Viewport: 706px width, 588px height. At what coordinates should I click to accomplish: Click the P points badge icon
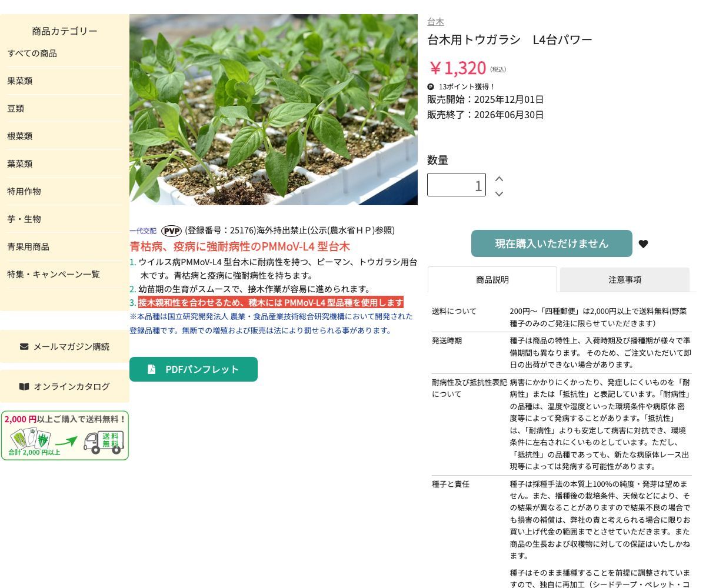pyautogui.click(x=431, y=86)
